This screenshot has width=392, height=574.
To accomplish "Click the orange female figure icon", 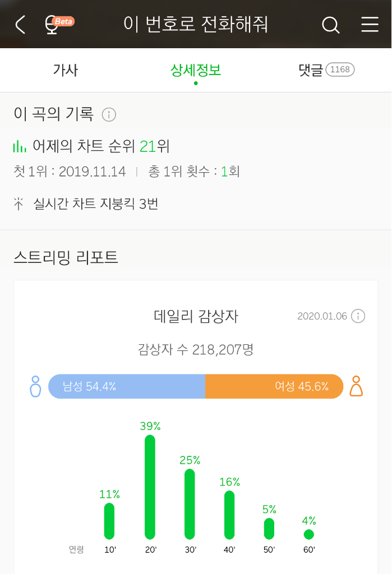I will coord(356,386).
